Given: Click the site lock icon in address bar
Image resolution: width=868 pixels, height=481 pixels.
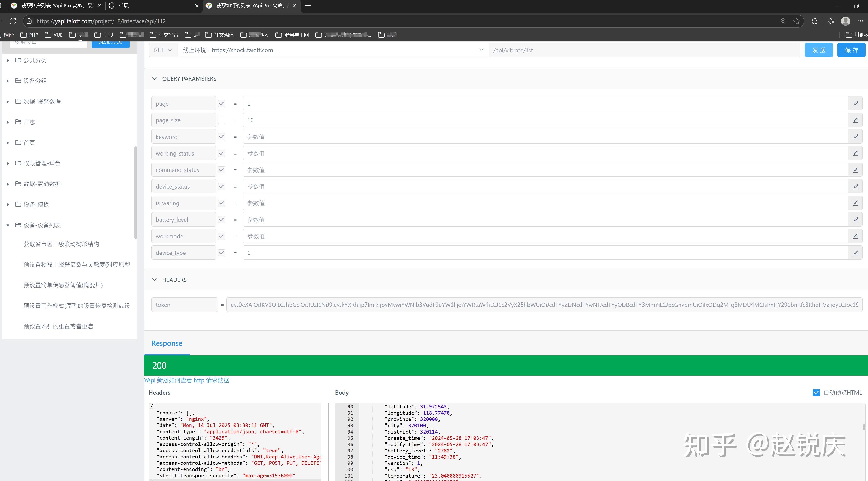Looking at the screenshot, I should (29, 21).
